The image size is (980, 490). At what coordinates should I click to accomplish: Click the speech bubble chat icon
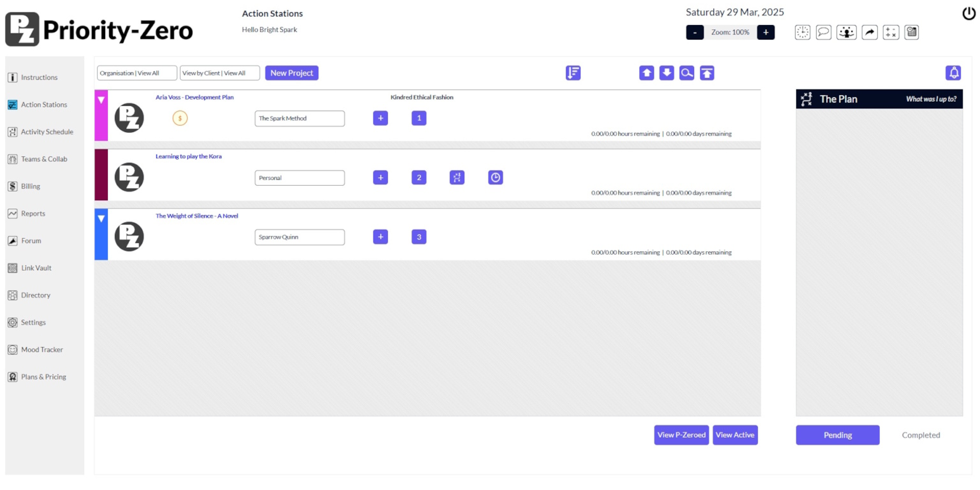(823, 32)
